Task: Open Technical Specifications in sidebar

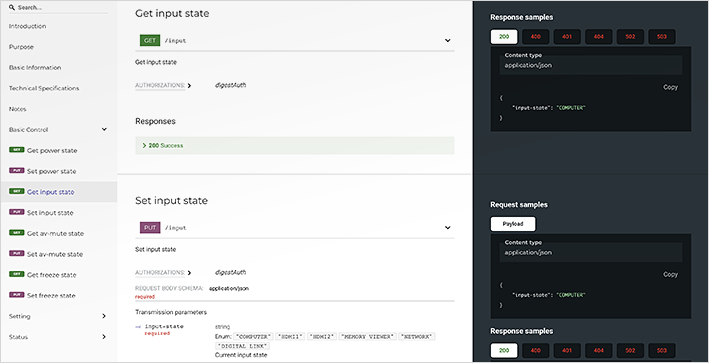Action: (44, 89)
